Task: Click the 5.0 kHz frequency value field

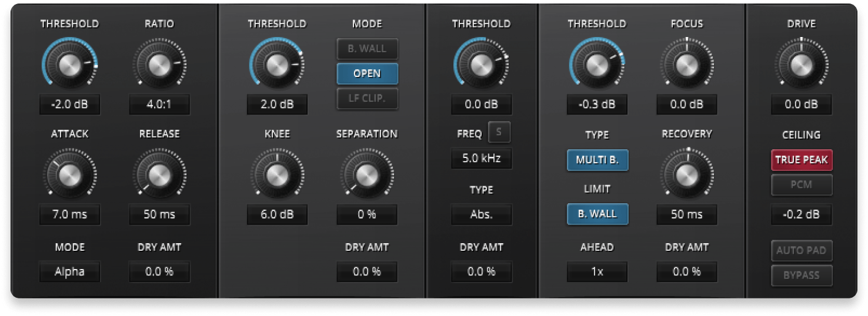Action: coord(481,159)
